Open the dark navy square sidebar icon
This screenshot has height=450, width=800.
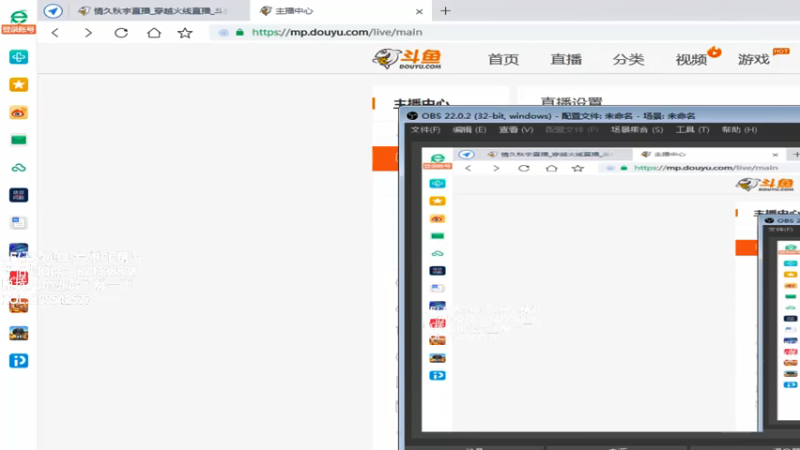coord(18,195)
